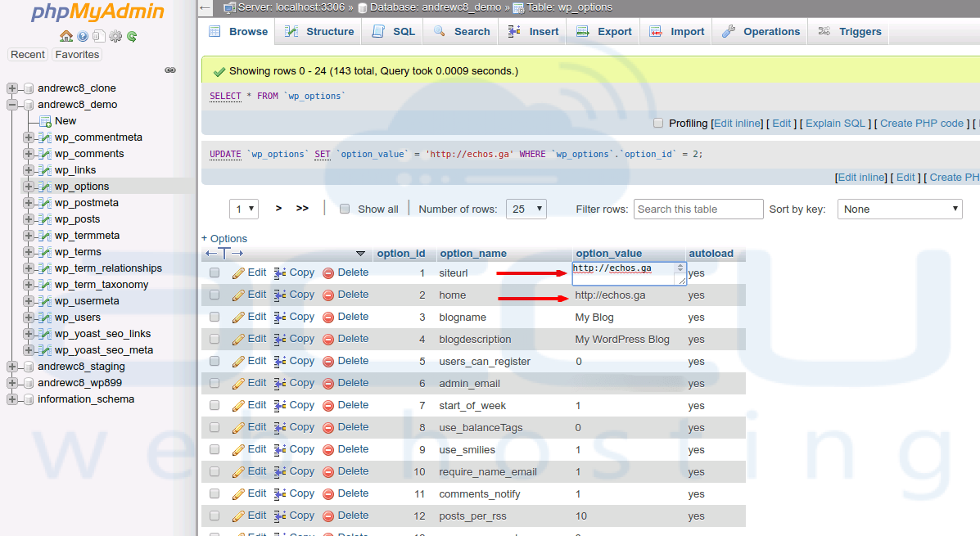Screen dimensions: 980x536
Task: Click the Copy icon for the home row
Action: tap(280, 295)
